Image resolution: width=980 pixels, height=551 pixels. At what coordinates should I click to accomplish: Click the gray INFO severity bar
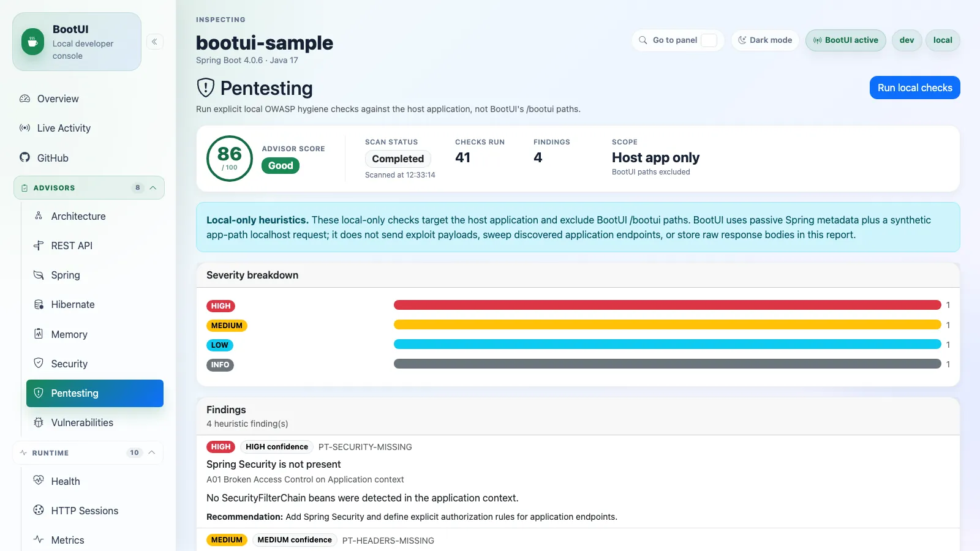click(668, 364)
